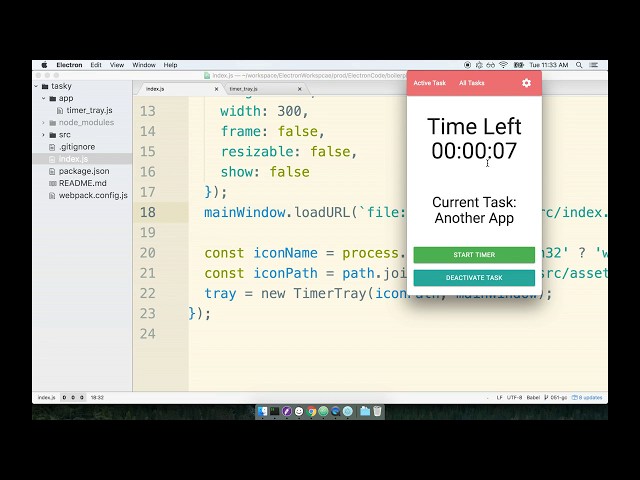This screenshot has width=640, height=480.
Task: Click the UTF-8 encoding indicator
Action: tap(514, 398)
